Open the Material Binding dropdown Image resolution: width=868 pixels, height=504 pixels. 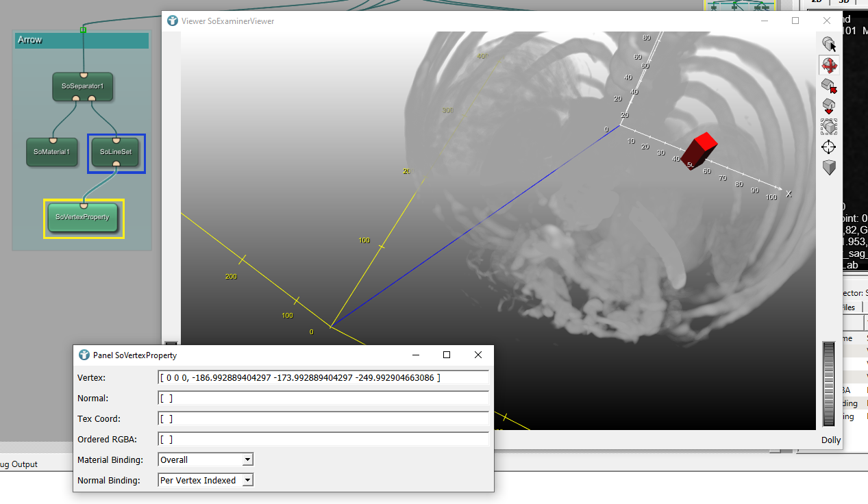206,459
